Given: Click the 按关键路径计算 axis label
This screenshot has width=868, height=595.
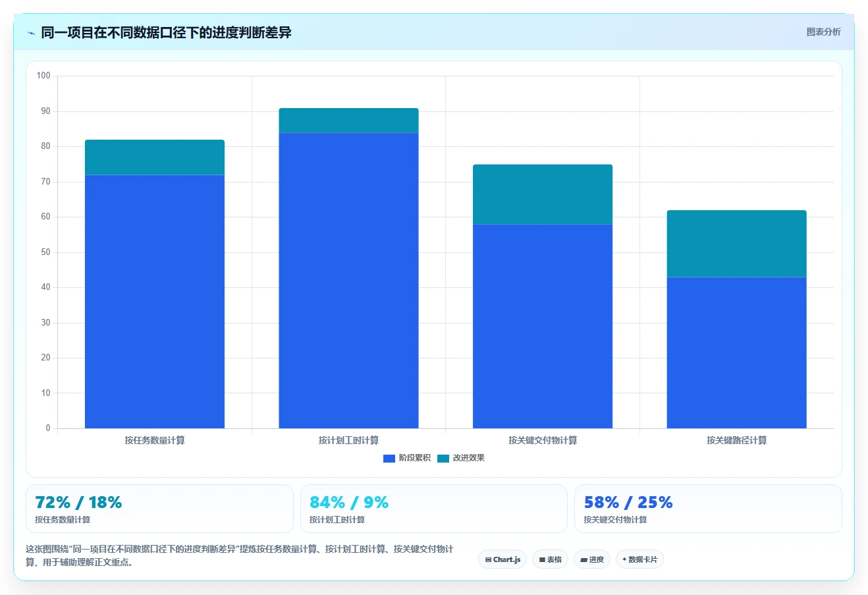Looking at the screenshot, I should pyautogui.click(x=736, y=440).
